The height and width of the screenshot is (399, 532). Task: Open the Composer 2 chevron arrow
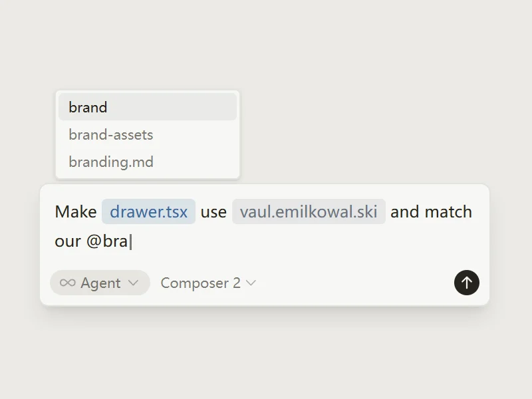251,283
